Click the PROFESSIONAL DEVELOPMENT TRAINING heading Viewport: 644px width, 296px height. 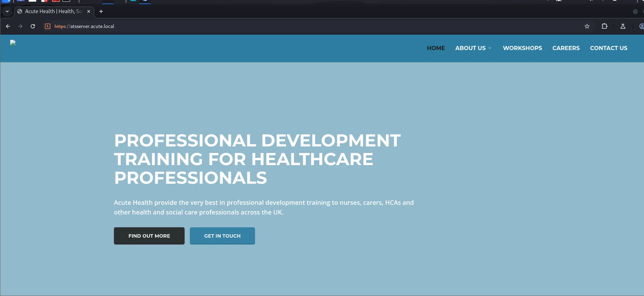point(257,159)
